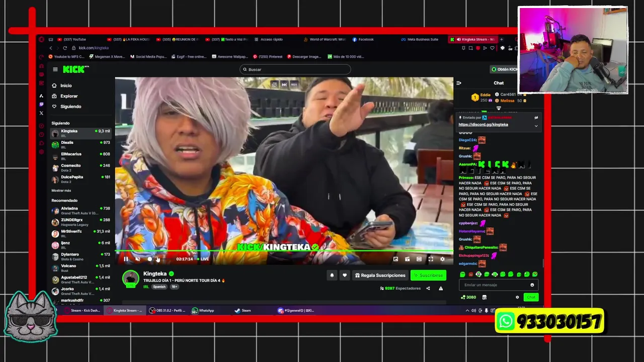Open the Pinterest bookmark

pos(268,56)
